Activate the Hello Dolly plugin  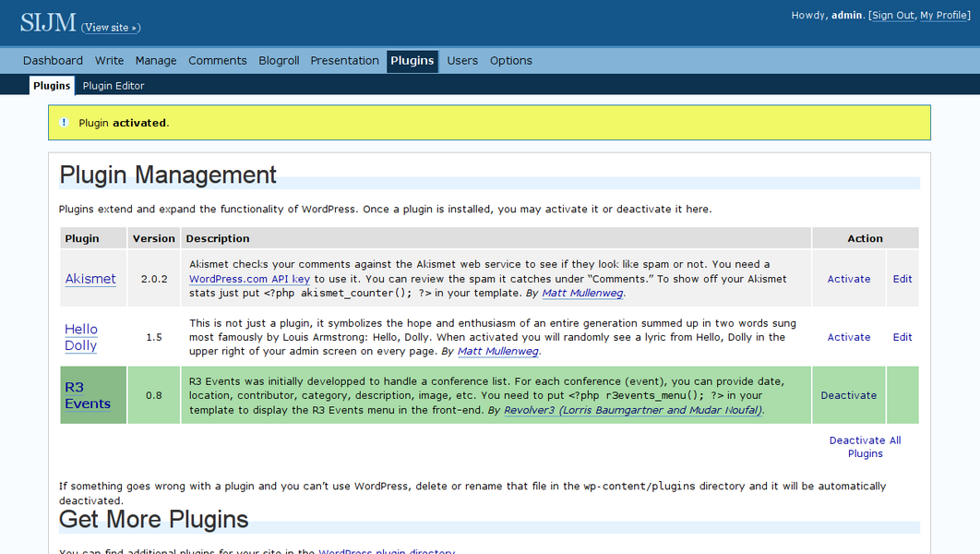pos(849,337)
